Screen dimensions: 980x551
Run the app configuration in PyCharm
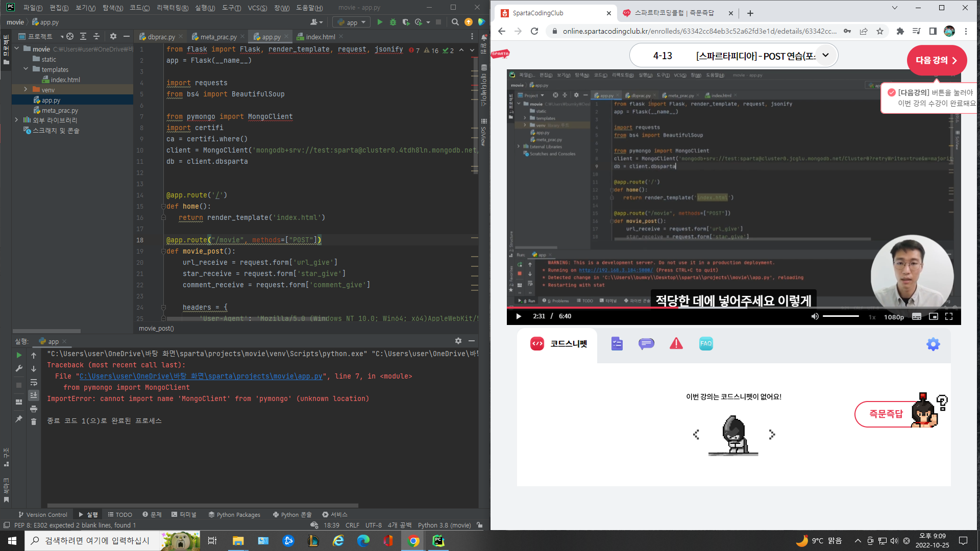pyautogui.click(x=379, y=22)
